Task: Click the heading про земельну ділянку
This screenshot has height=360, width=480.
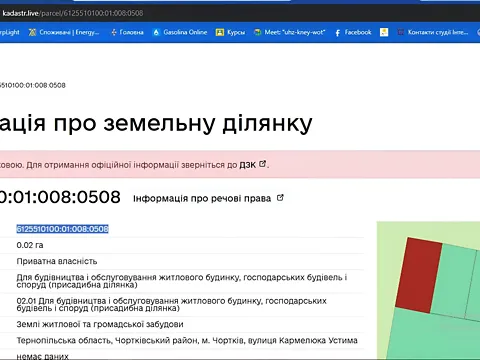Action: click(183, 123)
